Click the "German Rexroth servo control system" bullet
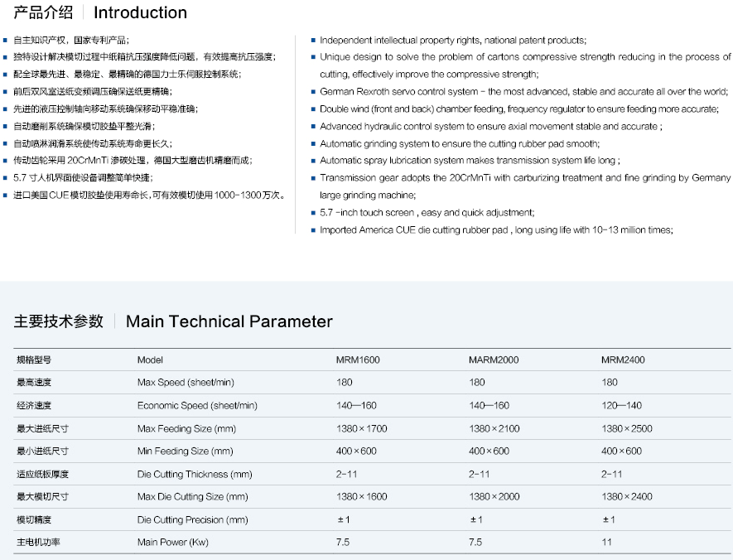This screenshot has width=733, height=560. (523, 92)
